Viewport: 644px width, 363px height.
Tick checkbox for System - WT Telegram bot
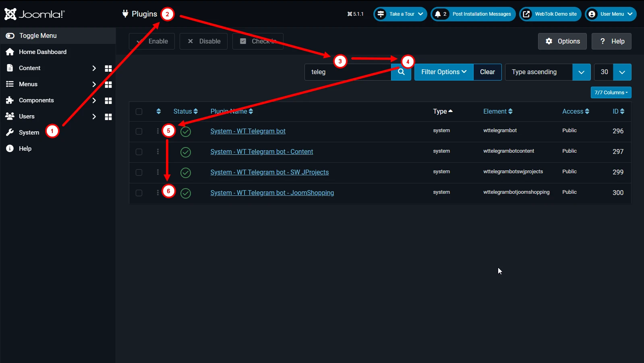coord(139,131)
